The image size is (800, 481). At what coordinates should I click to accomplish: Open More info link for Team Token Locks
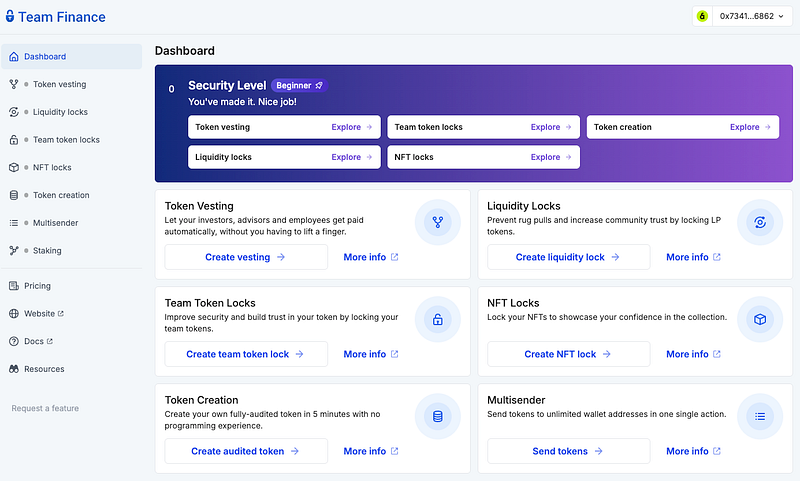[371, 354]
